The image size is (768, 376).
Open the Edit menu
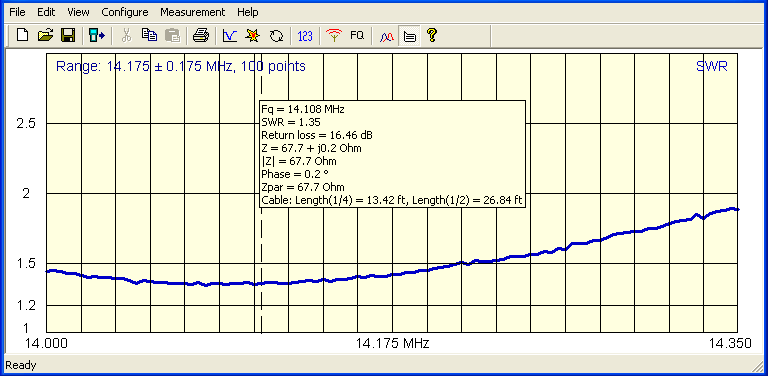point(47,12)
